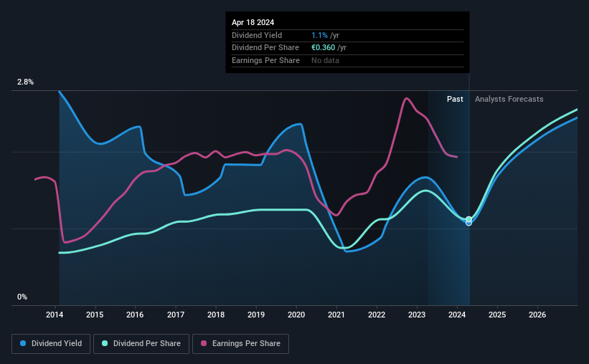
Task: Click the Past label on chart
Action: click(455, 99)
